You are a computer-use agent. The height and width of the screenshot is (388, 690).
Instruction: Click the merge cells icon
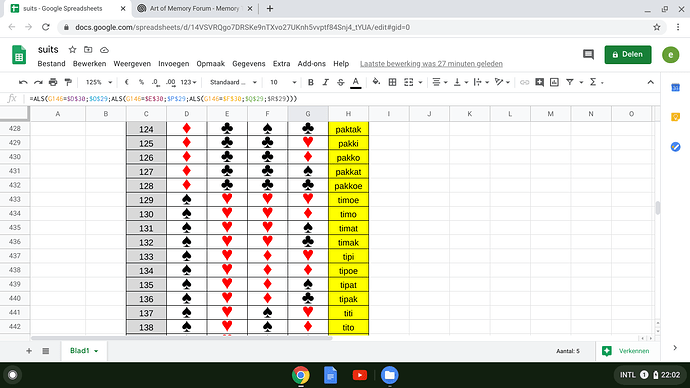coord(408,82)
